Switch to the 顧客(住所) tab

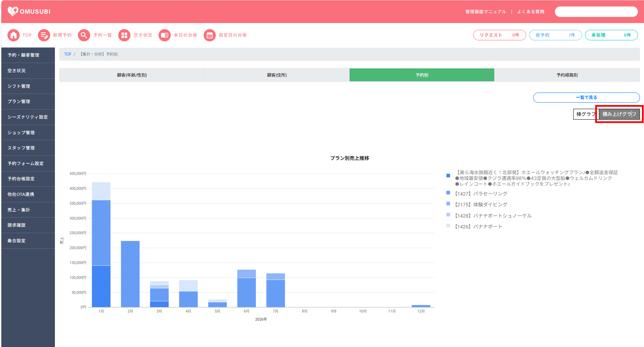(x=277, y=75)
